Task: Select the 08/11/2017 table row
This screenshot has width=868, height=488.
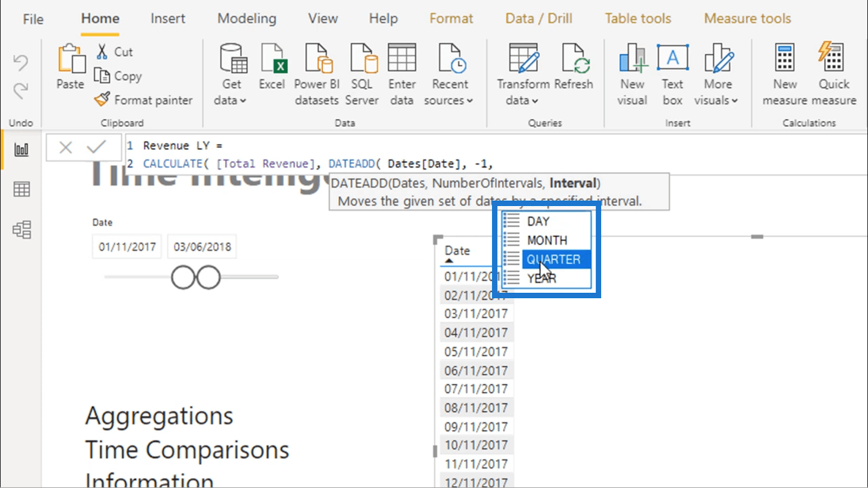Action: tap(476, 408)
